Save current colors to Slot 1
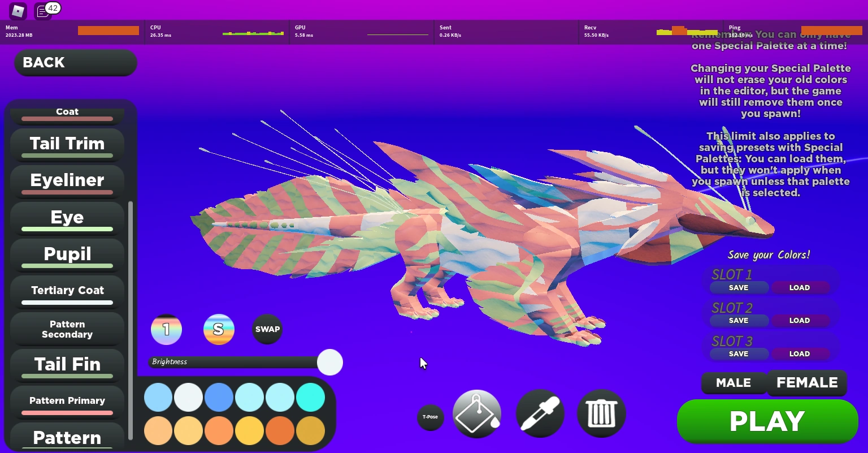This screenshot has width=868, height=453. coord(739,287)
